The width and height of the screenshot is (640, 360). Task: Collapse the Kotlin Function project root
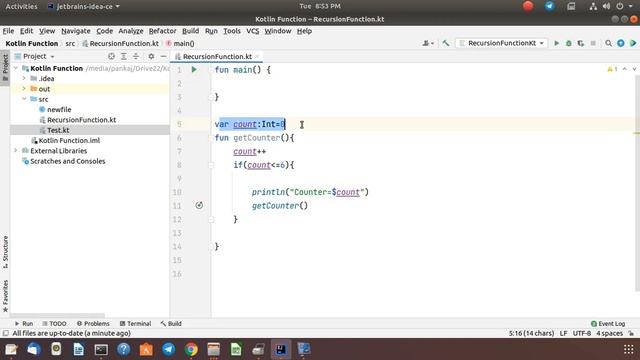[16, 68]
